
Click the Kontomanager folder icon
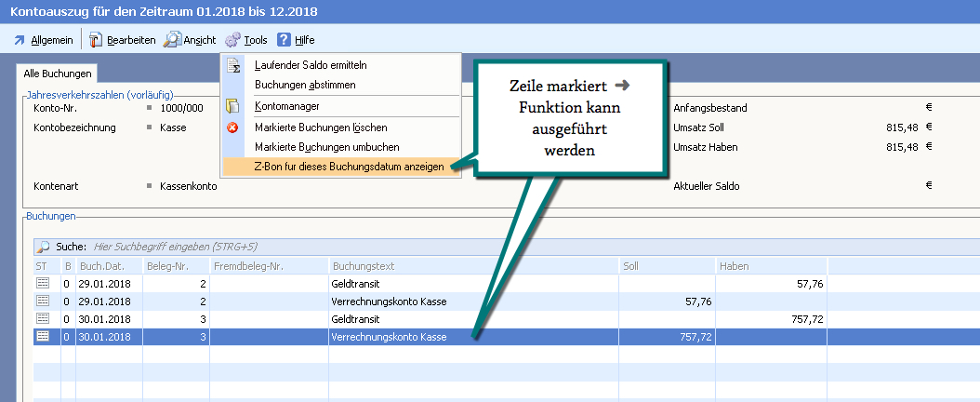[x=233, y=106]
